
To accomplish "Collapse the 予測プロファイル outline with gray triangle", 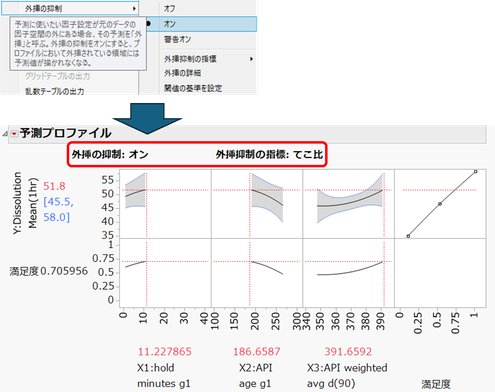I will (5, 134).
